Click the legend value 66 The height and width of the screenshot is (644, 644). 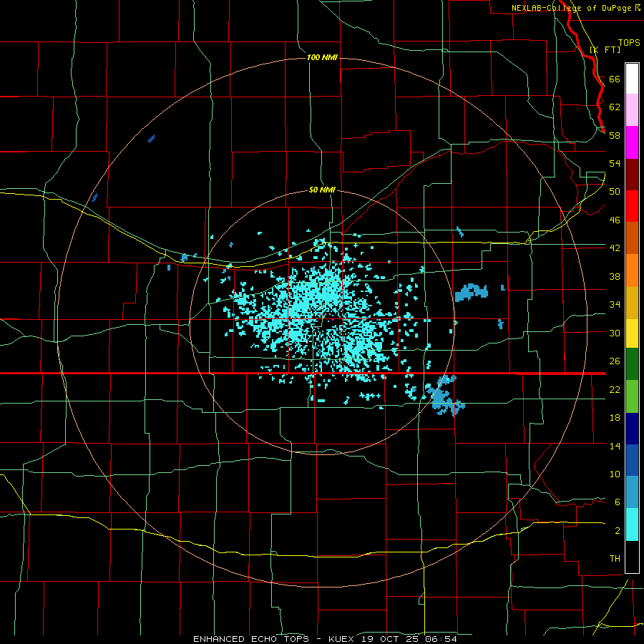(615, 79)
